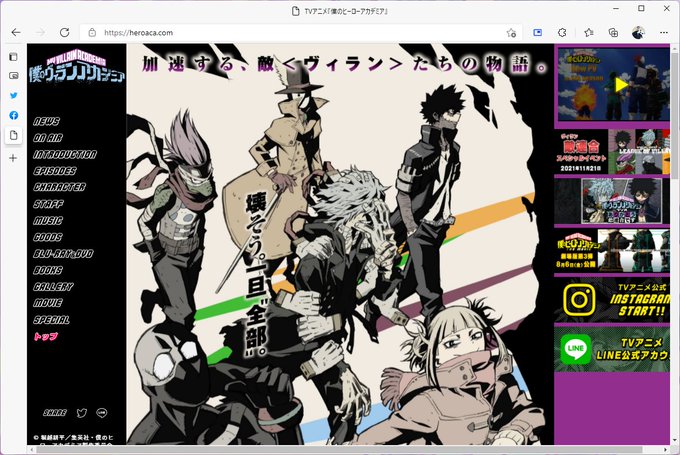
Task: Open the Twitter pinned sidebar tab
Action: [x=13, y=95]
